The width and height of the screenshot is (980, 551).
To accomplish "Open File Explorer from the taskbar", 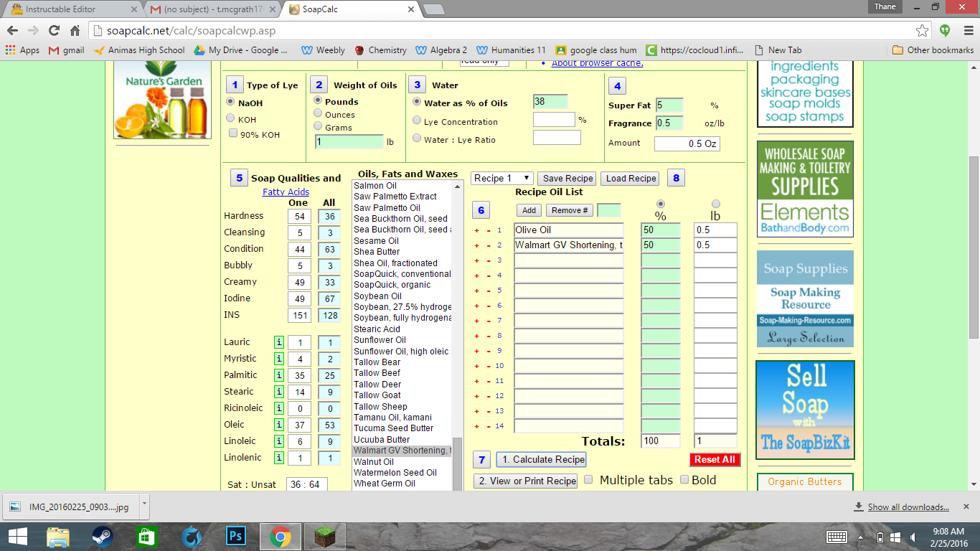I will (x=57, y=537).
